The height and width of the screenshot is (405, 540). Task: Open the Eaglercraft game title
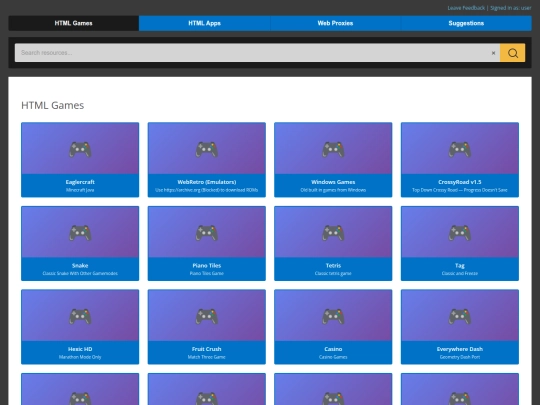point(80,182)
